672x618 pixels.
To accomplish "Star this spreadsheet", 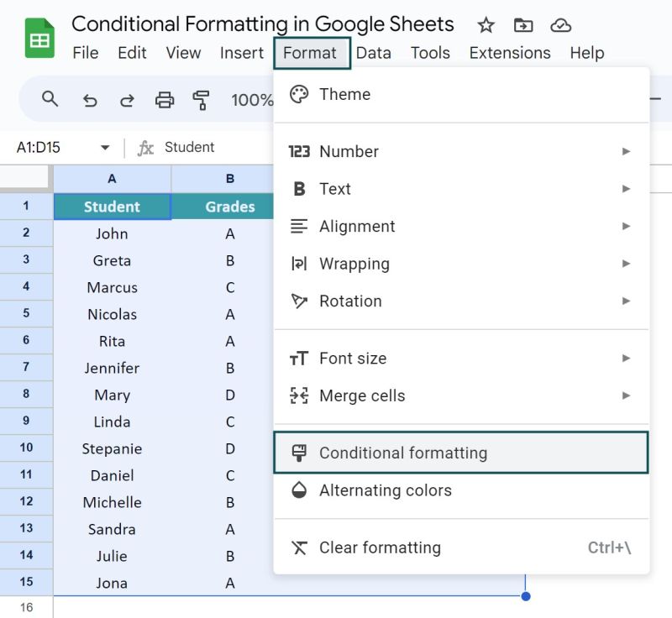I will (486, 26).
